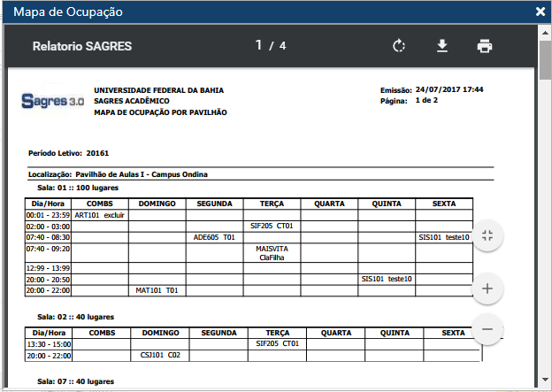Viewport: 552px width, 392px height.
Task: Click the scrollbar up arrow
Action: click(x=545, y=31)
